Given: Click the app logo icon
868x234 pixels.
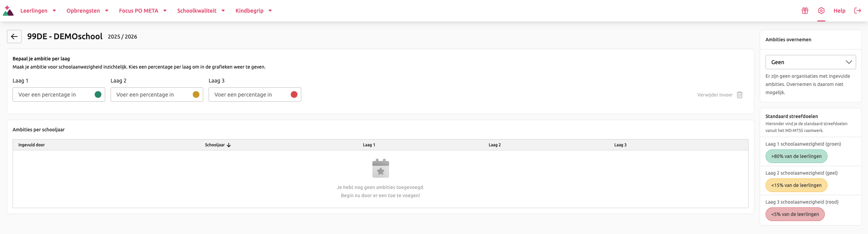Looking at the screenshot, I should pyautogui.click(x=8, y=11).
